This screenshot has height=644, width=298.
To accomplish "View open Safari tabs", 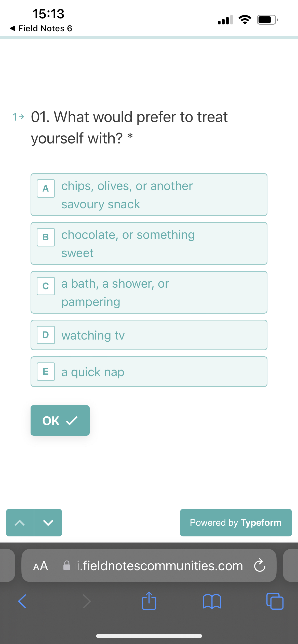I will (x=275, y=601).
